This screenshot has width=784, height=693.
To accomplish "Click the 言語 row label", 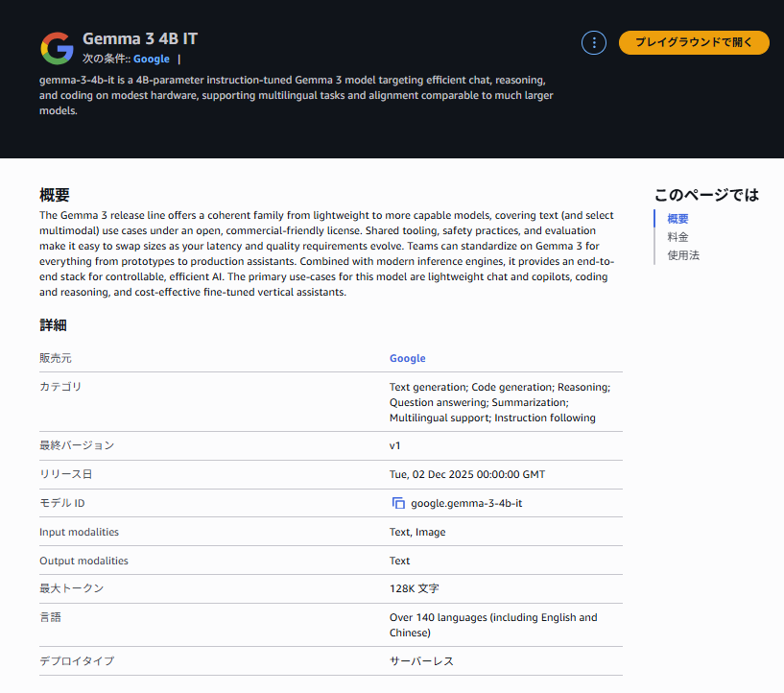I will (50, 617).
